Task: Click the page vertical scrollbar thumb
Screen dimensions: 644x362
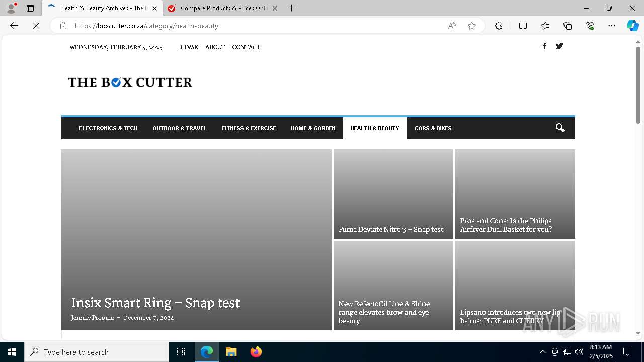Action: pos(638,85)
